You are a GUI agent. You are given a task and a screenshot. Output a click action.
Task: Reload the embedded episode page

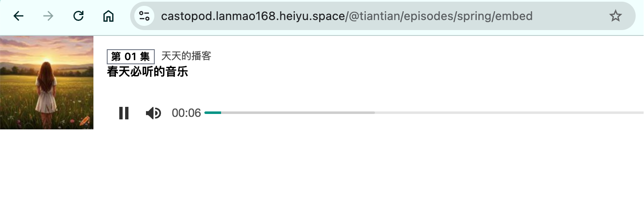(78, 16)
